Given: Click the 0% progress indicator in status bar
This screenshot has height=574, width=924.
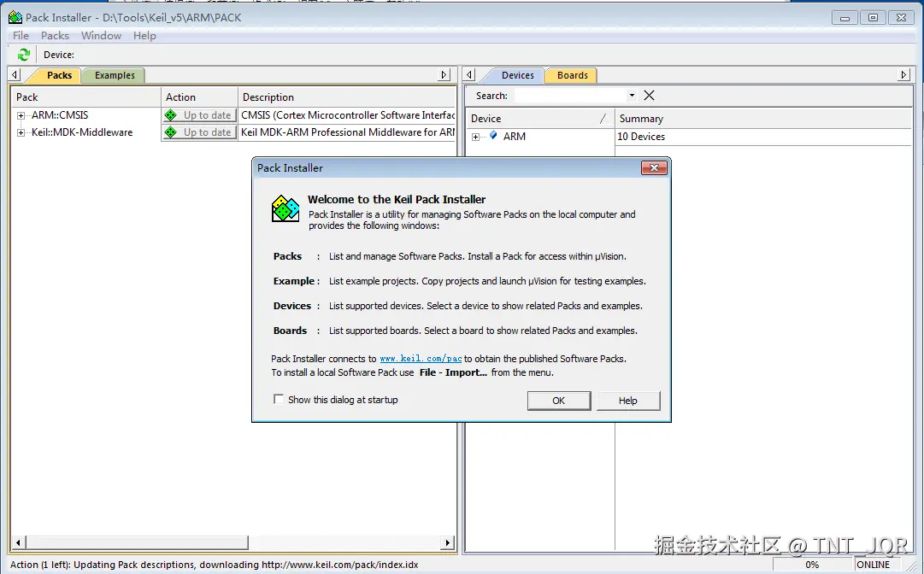Looking at the screenshot, I should tap(812, 565).
